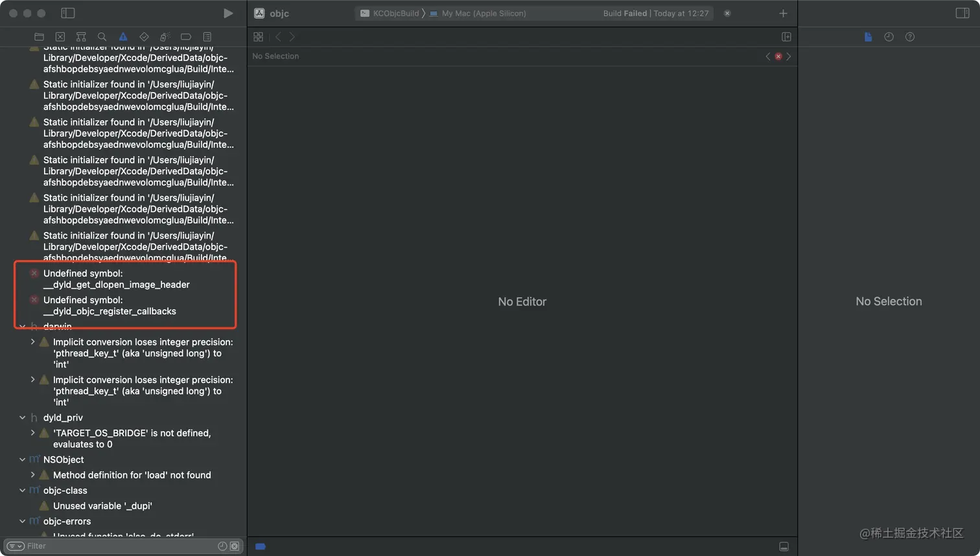Click the add plus button in toolbar
980x556 pixels.
pos(783,13)
